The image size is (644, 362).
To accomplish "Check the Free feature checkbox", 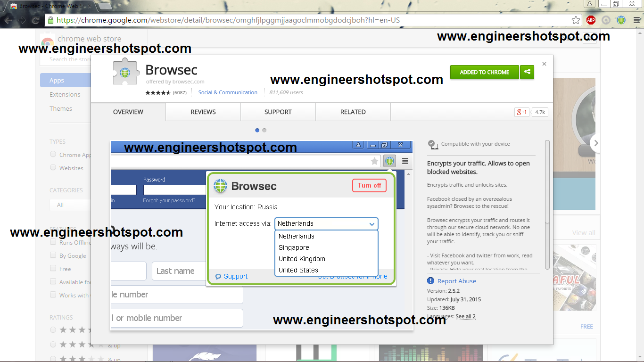I will [53, 268].
